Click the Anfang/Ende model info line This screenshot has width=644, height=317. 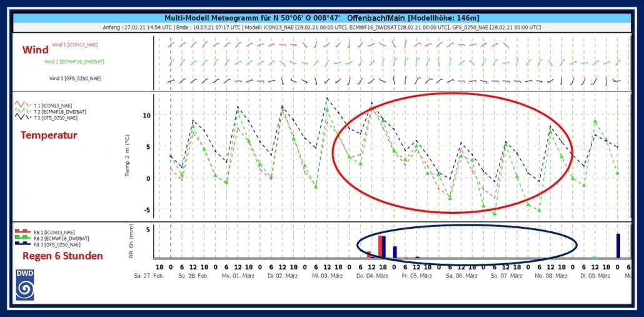(321, 28)
